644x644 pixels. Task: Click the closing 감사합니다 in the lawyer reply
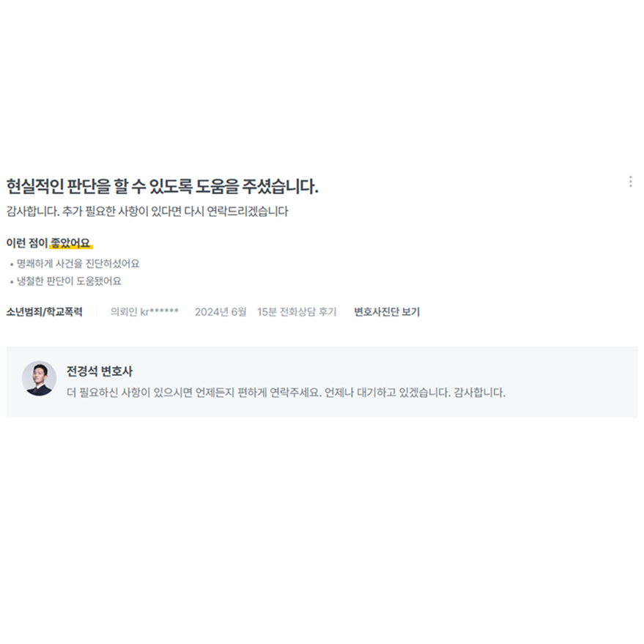pos(479,393)
